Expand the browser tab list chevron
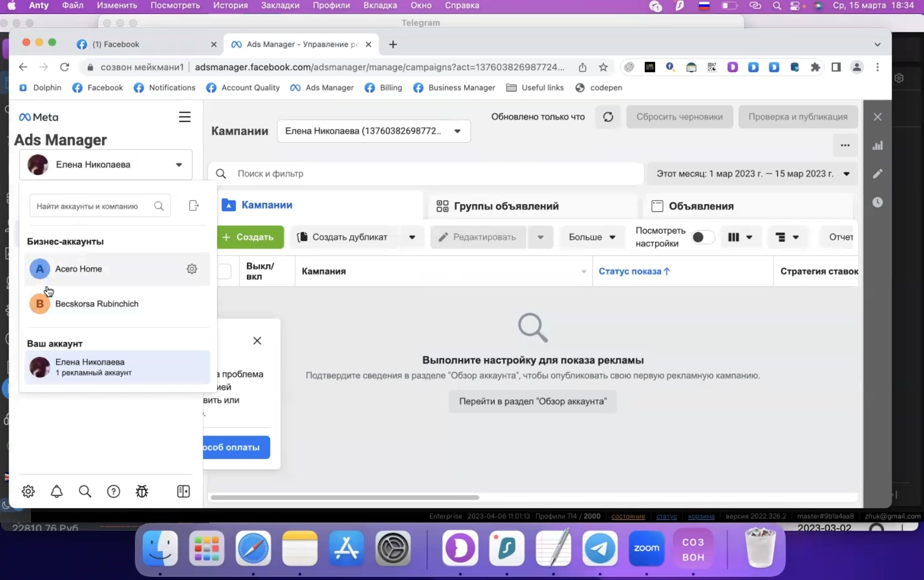 (x=877, y=44)
